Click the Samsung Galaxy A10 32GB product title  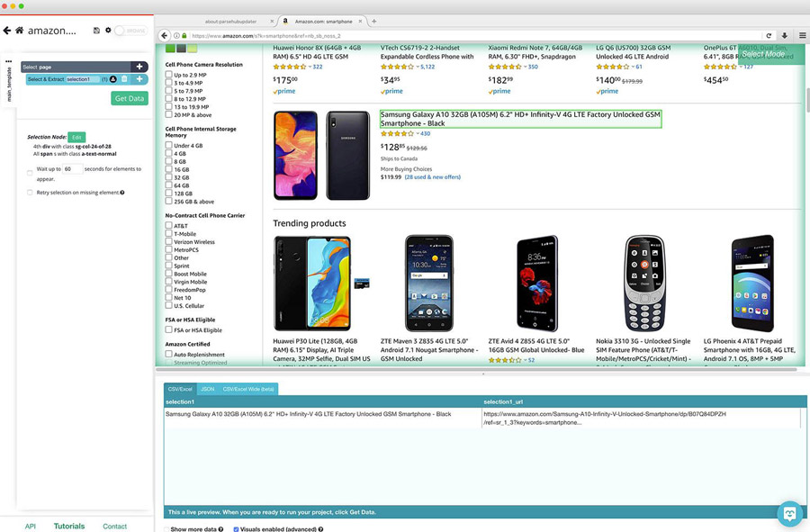click(520, 119)
